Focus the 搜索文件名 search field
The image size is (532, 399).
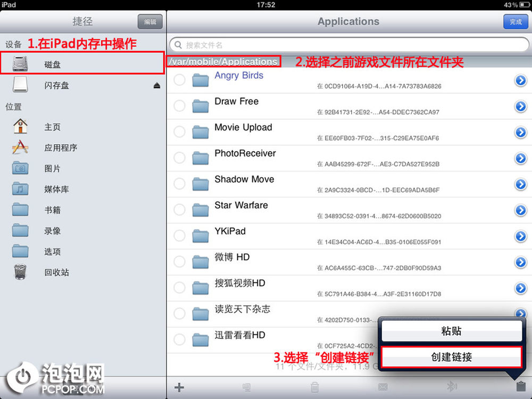click(x=349, y=45)
